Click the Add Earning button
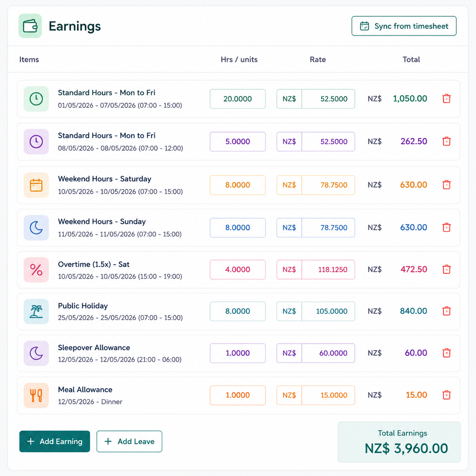The image size is (476, 476). pyautogui.click(x=55, y=441)
